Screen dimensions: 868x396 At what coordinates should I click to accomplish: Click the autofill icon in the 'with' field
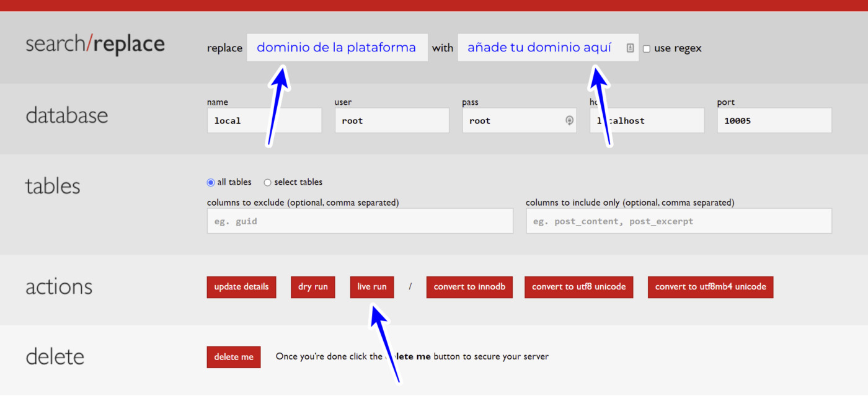point(630,48)
